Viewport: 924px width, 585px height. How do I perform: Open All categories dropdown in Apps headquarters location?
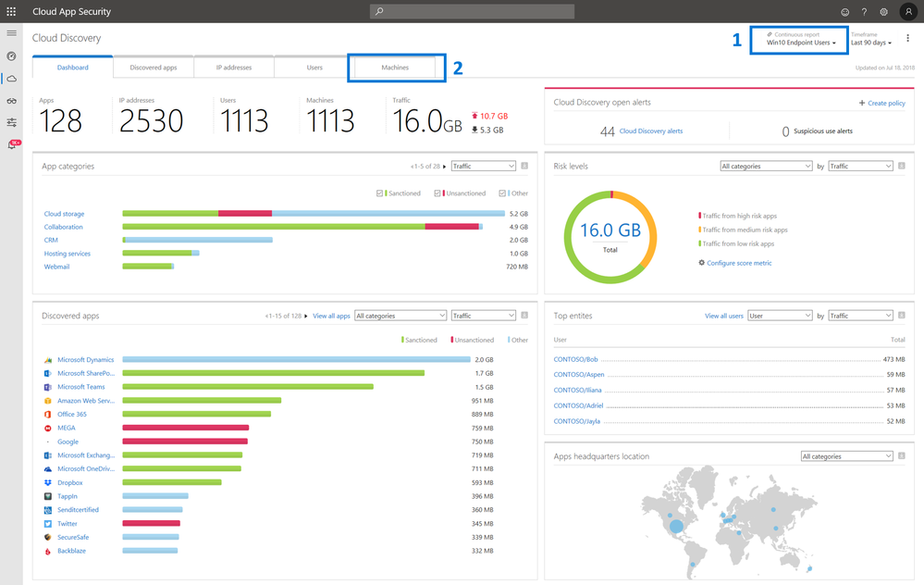tap(847, 455)
